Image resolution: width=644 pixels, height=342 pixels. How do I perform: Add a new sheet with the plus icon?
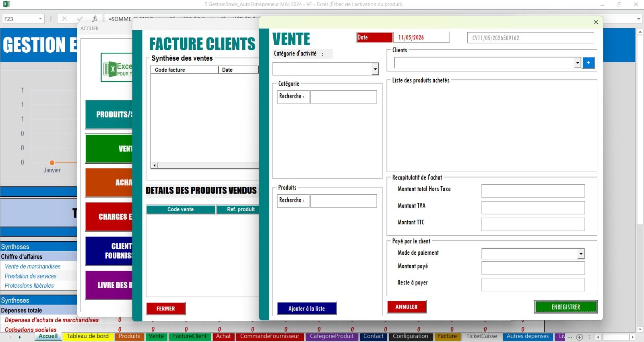[580, 337]
